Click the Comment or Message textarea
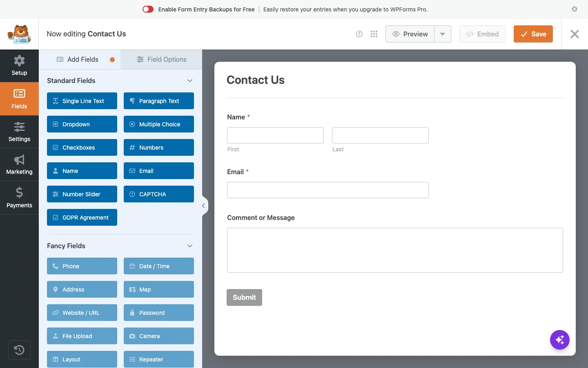588x368 pixels. 395,250
